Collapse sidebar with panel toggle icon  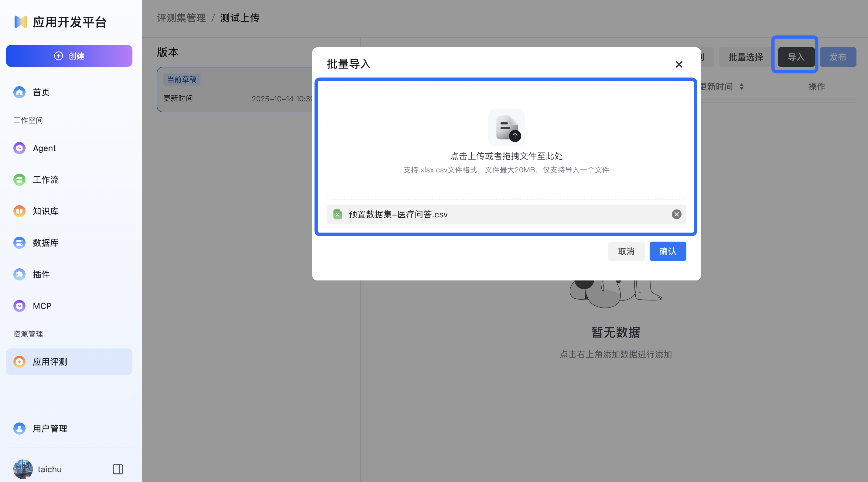117,469
